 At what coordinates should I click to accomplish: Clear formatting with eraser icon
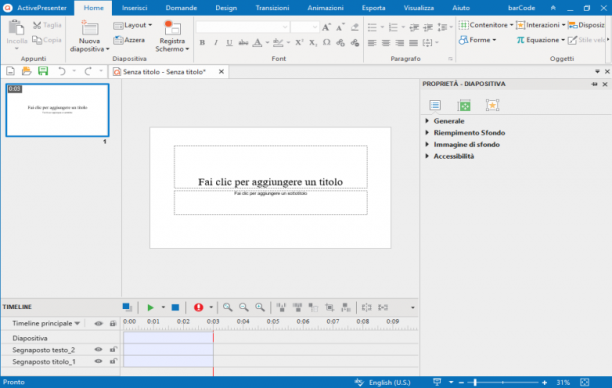click(354, 27)
